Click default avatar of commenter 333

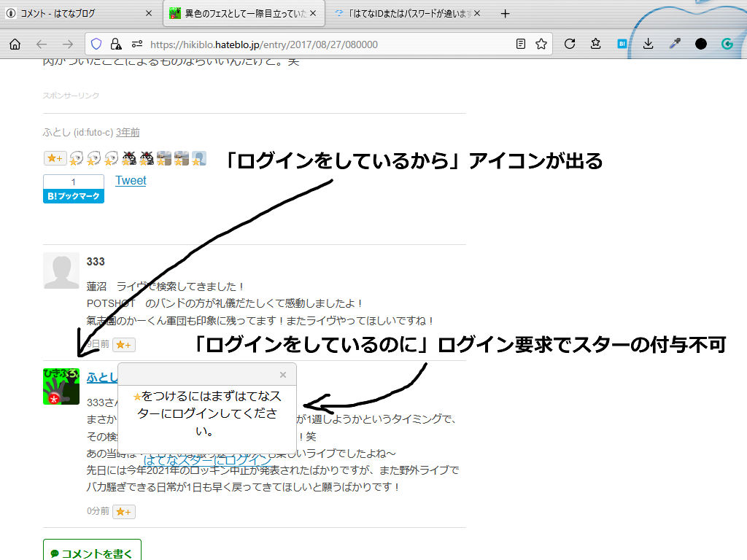[x=61, y=271]
